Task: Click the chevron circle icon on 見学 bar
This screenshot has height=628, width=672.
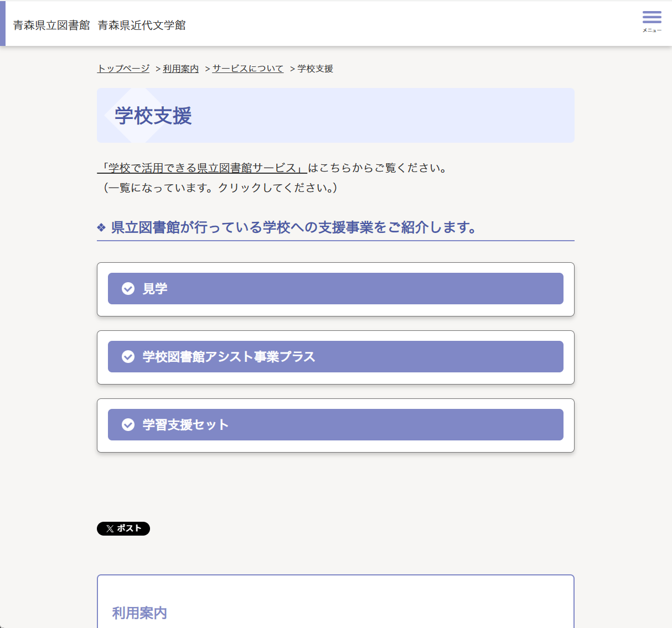Action: pyautogui.click(x=128, y=288)
